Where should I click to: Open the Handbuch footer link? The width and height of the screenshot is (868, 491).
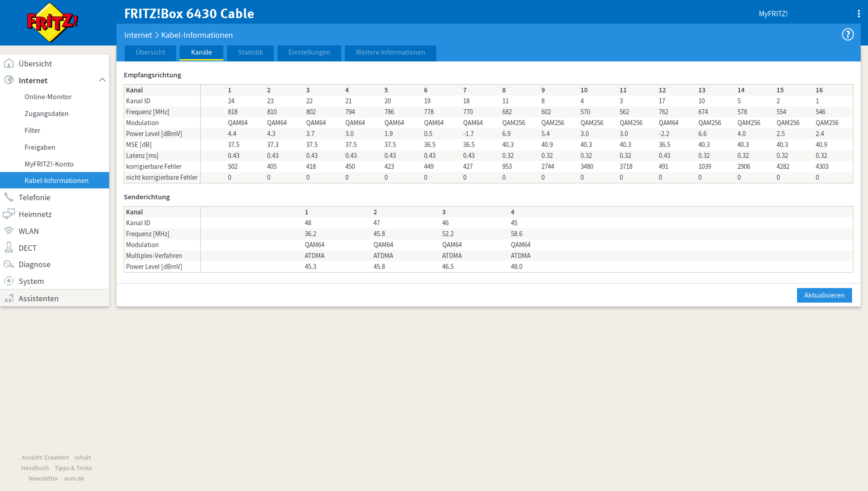point(35,468)
